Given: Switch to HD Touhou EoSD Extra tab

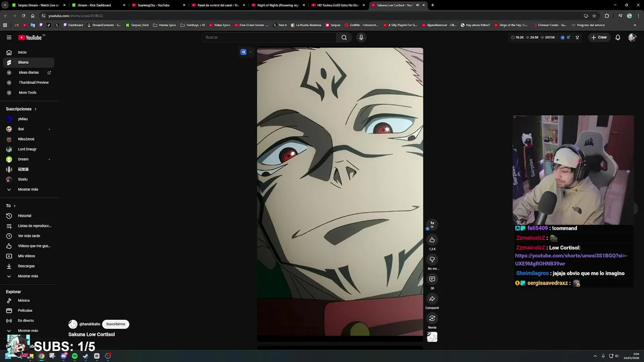Looking at the screenshot, I should coord(337,5).
